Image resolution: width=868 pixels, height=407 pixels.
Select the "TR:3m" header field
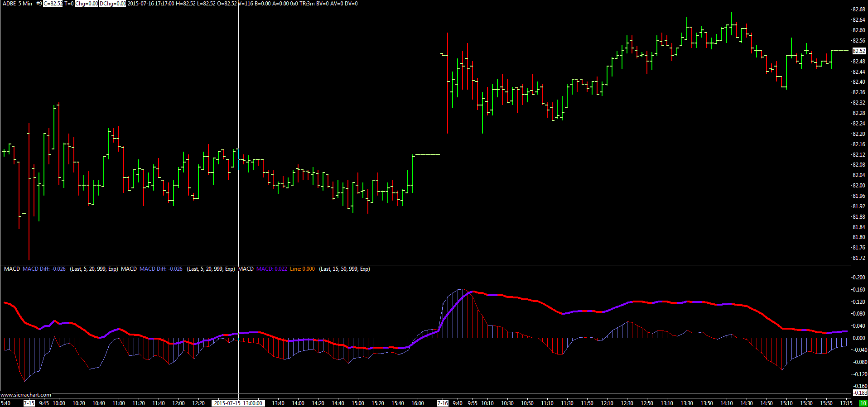[x=307, y=4]
